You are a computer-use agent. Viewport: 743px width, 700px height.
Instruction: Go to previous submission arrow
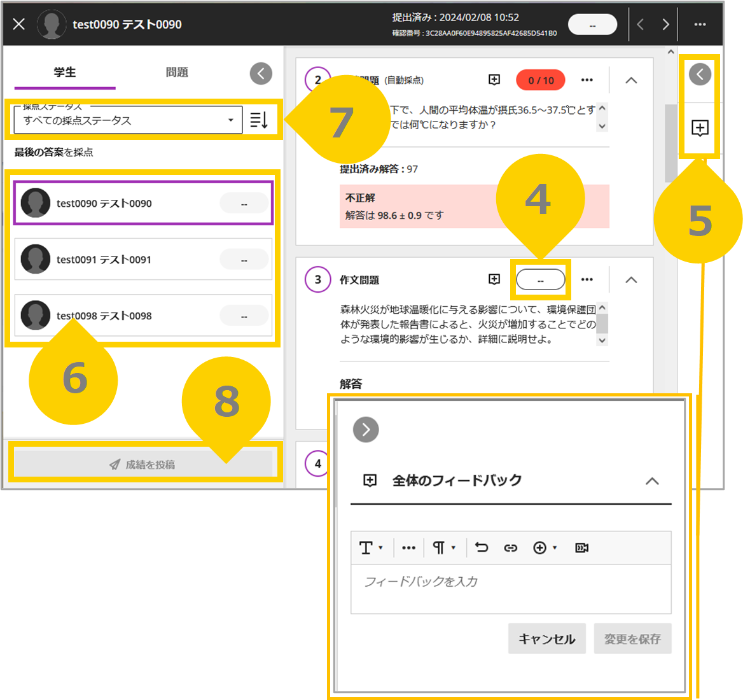[640, 25]
